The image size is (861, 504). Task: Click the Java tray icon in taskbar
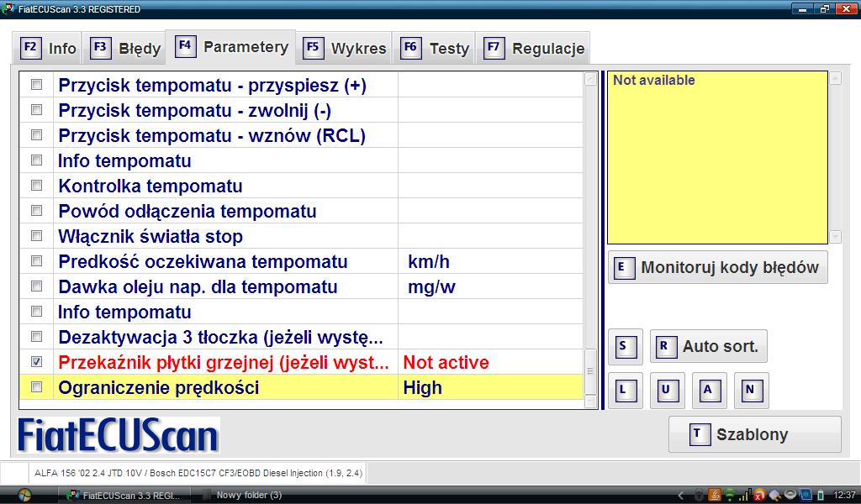click(x=715, y=496)
